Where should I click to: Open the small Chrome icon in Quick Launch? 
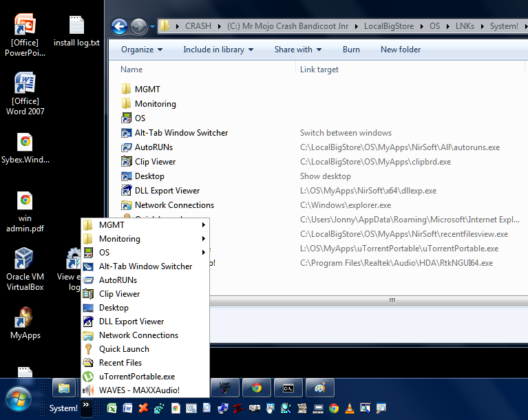[x=334, y=408]
